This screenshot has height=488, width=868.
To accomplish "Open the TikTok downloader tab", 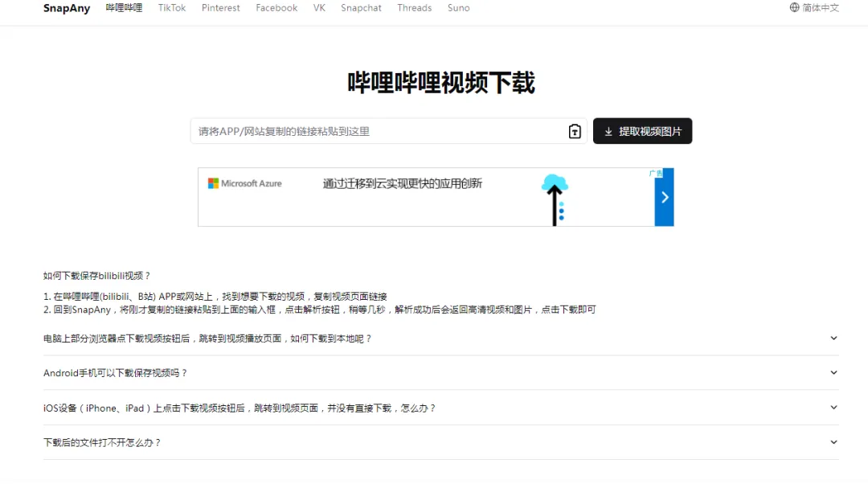I will [172, 8].
